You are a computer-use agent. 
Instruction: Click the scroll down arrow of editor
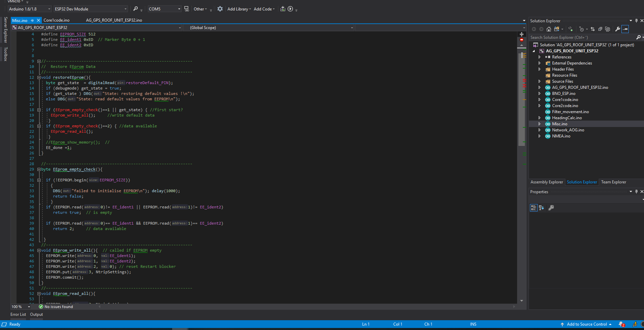(x=521, y=301)
